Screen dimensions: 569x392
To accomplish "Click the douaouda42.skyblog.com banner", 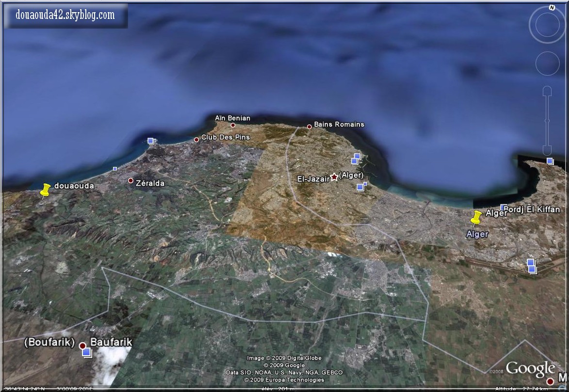I will [65, 16].
